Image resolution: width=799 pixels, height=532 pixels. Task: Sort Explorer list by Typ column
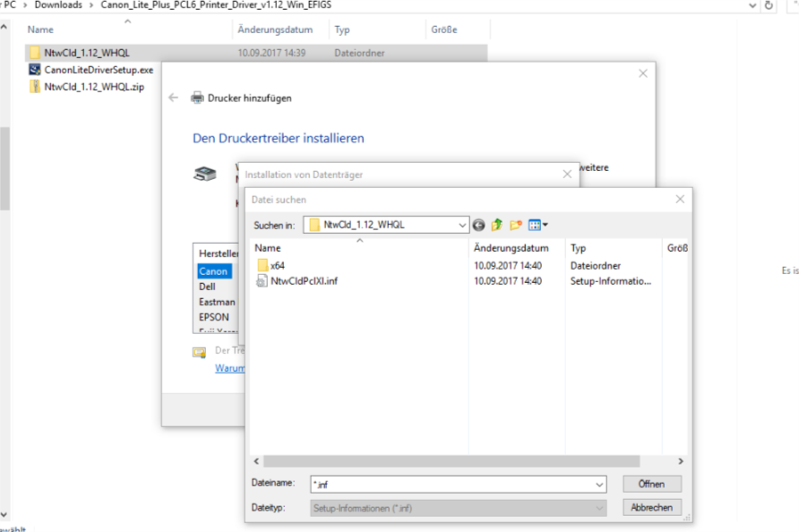tap(377, 30)
